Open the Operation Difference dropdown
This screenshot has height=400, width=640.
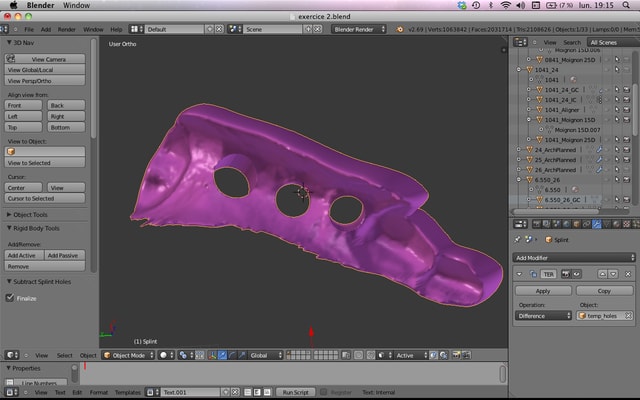tap(542, 315)
